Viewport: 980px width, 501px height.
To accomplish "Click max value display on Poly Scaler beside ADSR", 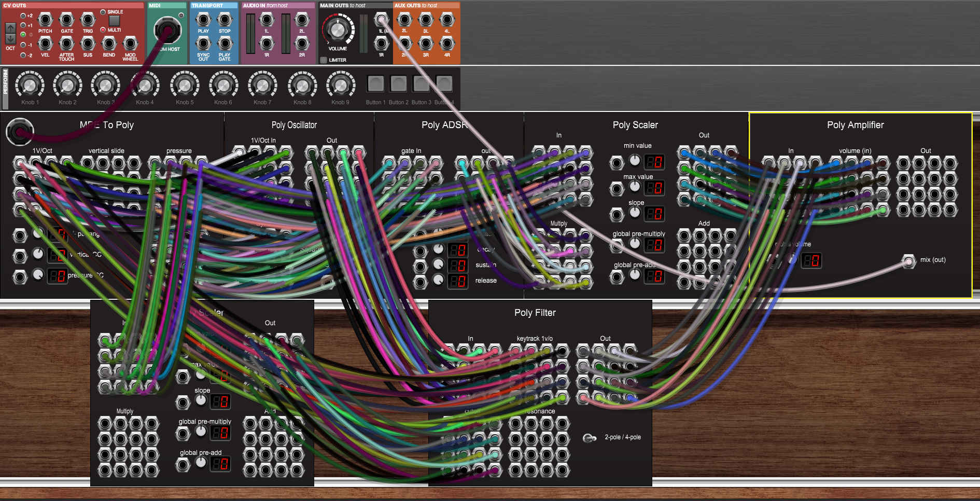I will tap(654, 188).
